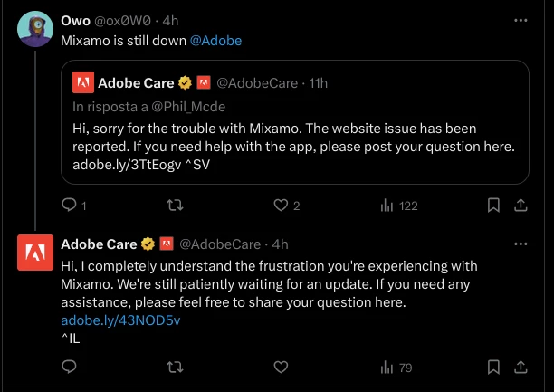Bookmark Owo's tweet

tap(493, 206)
